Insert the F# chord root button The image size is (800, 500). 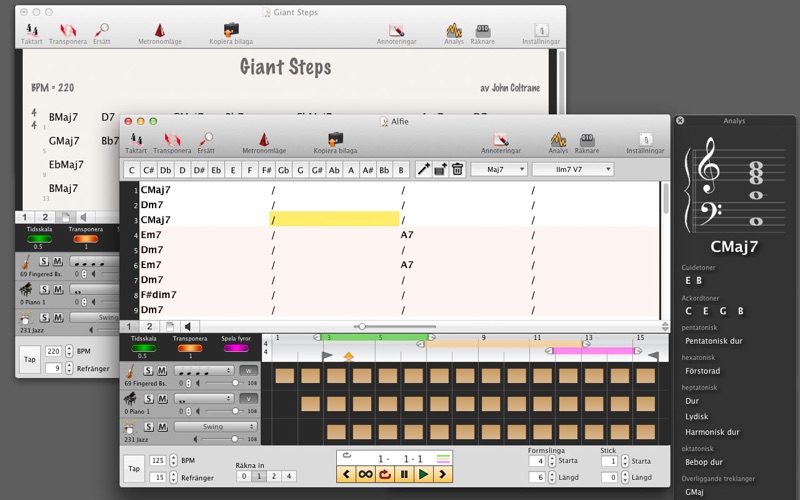click(x=266, y=170)
